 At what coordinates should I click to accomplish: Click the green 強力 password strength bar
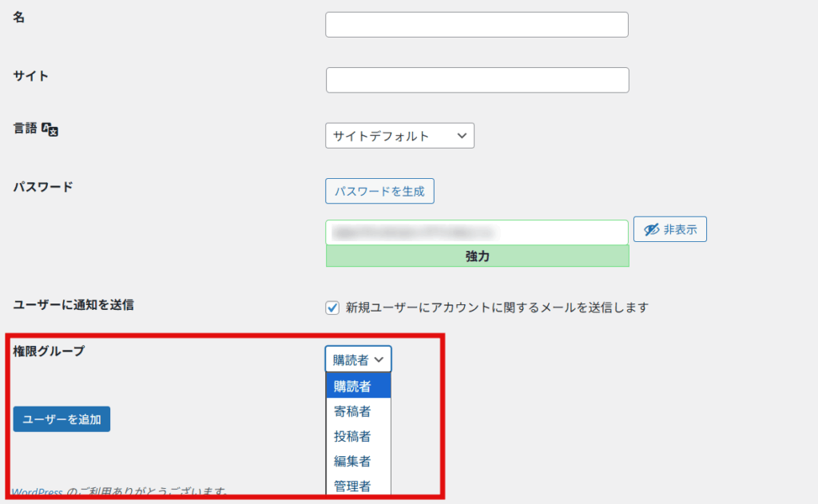tap(477, 256)
